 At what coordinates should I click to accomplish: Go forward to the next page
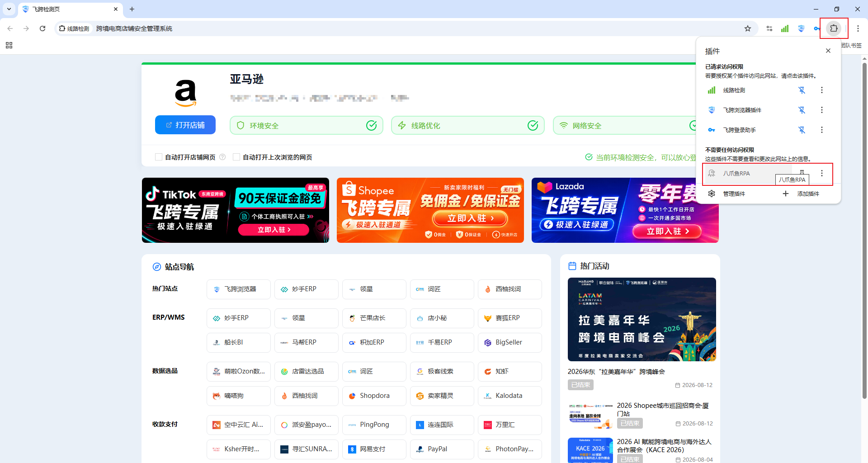pyautogui.click(x=26, y=28)
